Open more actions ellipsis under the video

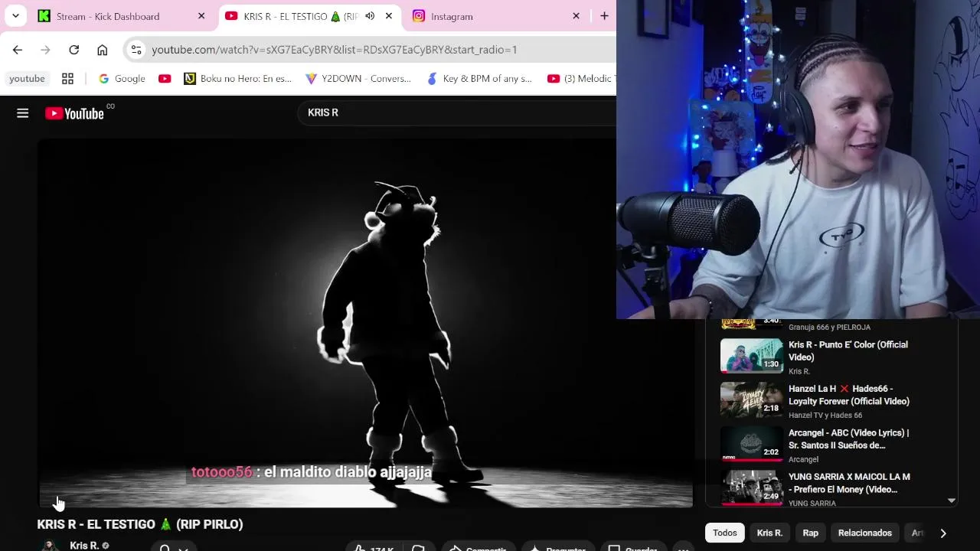coord(683,548)
